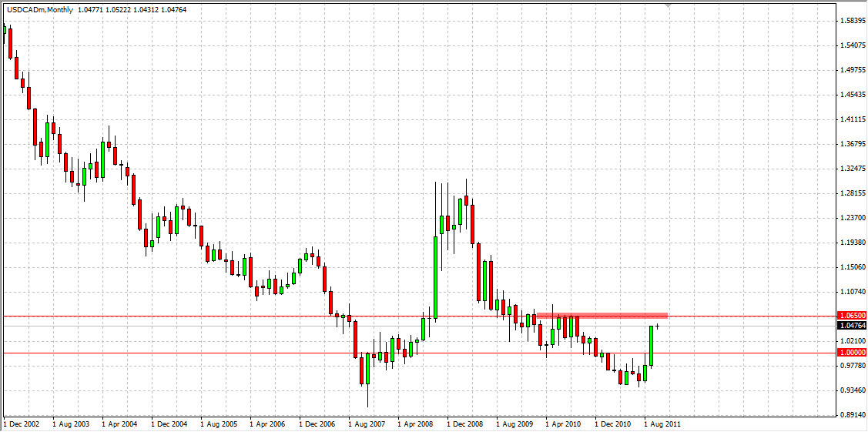Click the 1 Aug 2005 date label
The height and width of the screenshot is (432, 868).
[220, 424]
